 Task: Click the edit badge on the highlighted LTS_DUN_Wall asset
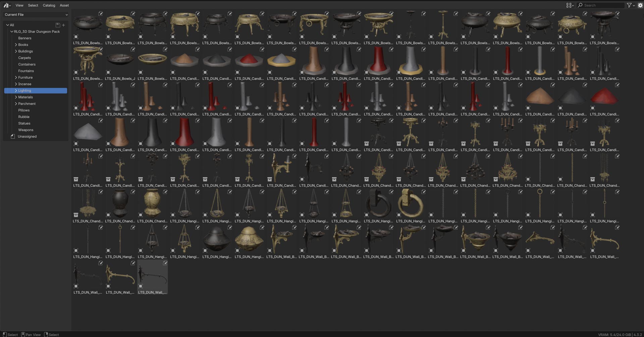tap(165, 263)
